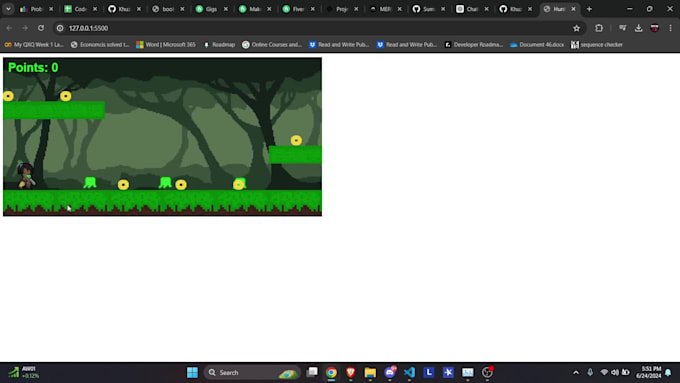Switch to the Gigs browser tab

click(211, 9)
